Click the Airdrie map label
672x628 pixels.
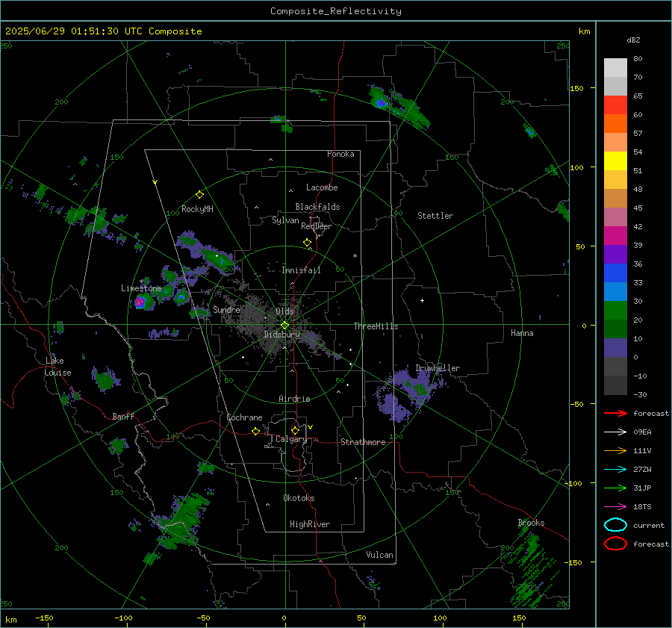click(294, 399)
